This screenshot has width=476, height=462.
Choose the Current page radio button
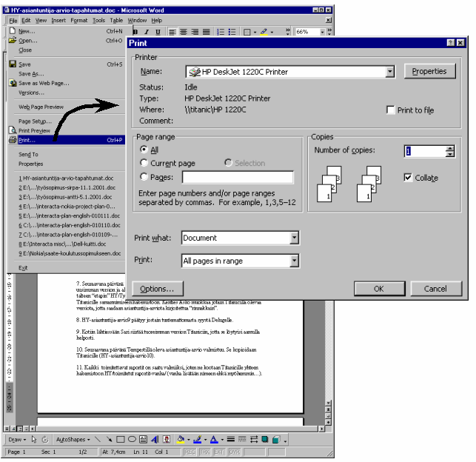(144, 163)
